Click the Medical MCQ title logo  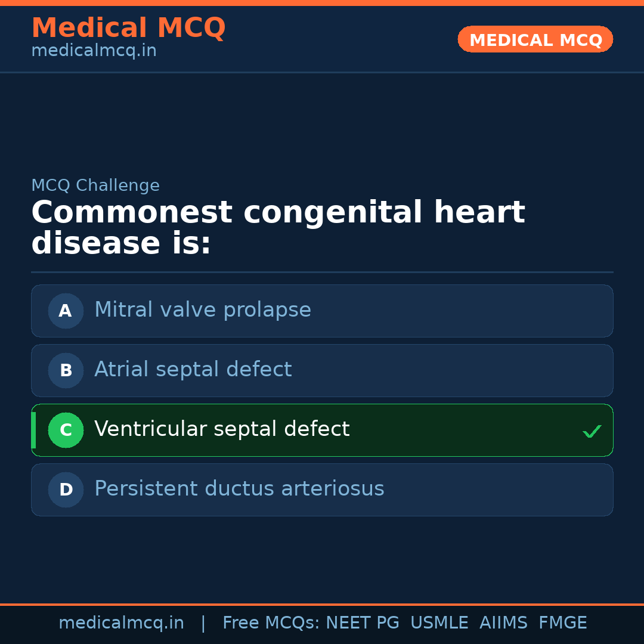click(128, 28)
